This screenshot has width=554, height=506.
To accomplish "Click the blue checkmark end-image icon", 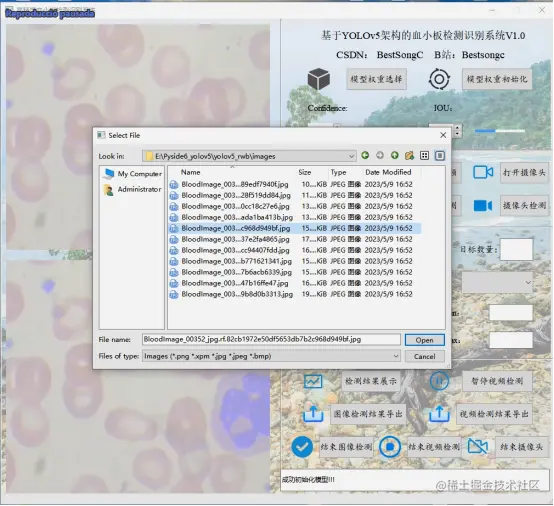I will coord(302,447).
